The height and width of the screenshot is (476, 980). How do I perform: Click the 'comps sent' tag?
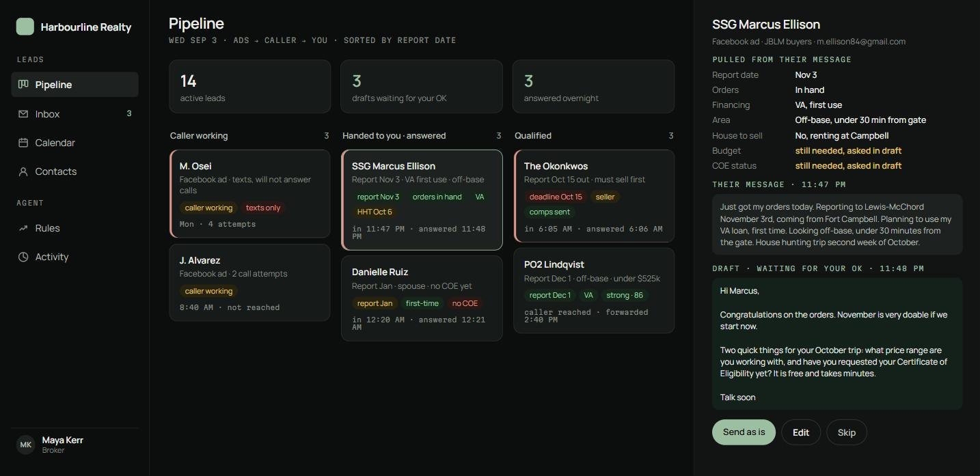(x=549, y=212)
